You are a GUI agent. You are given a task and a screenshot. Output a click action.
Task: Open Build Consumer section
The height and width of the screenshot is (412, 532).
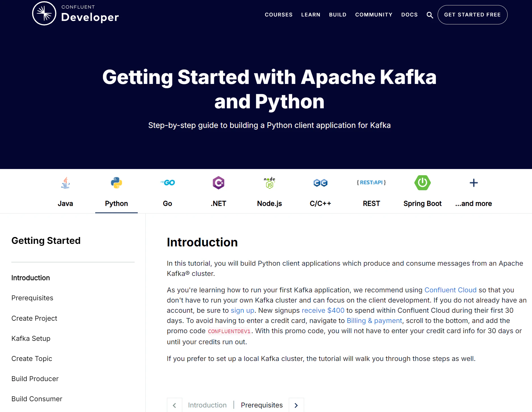coord(37,399)
